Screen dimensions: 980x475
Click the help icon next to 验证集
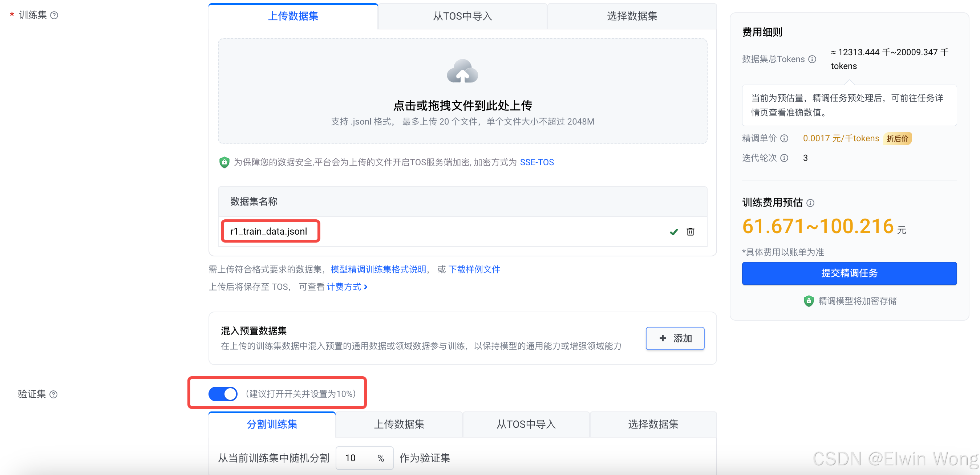[54, 394]
